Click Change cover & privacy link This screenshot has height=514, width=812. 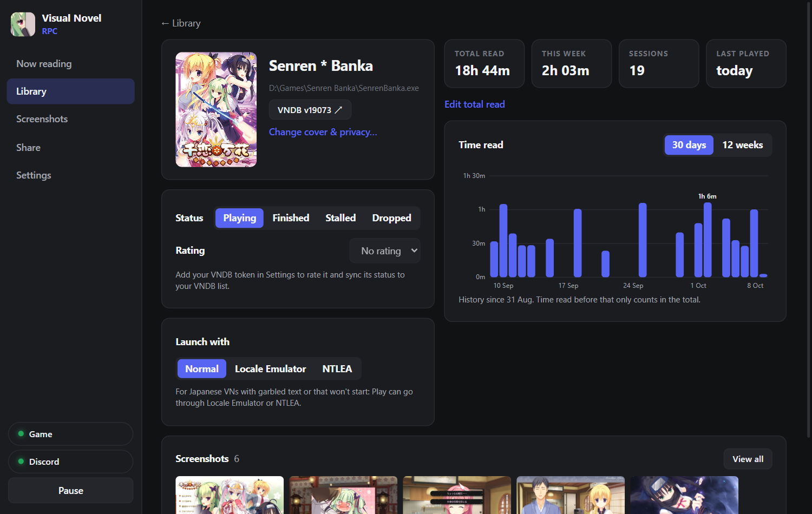pyautogui.click(x=323, y=132)
